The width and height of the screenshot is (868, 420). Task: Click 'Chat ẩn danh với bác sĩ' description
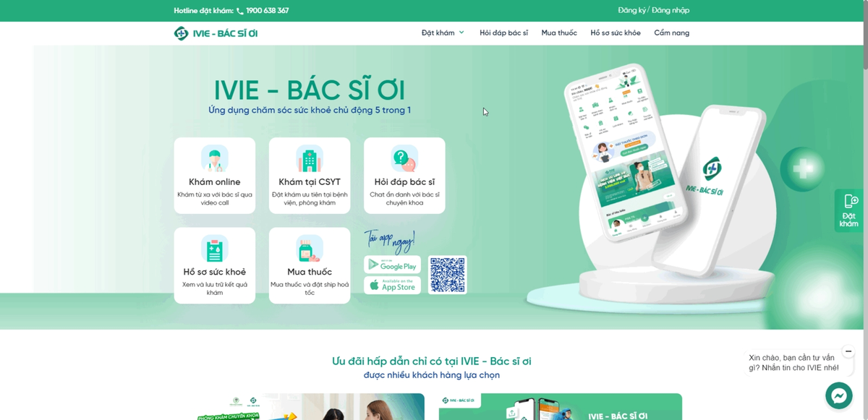(x=404, y=198)
